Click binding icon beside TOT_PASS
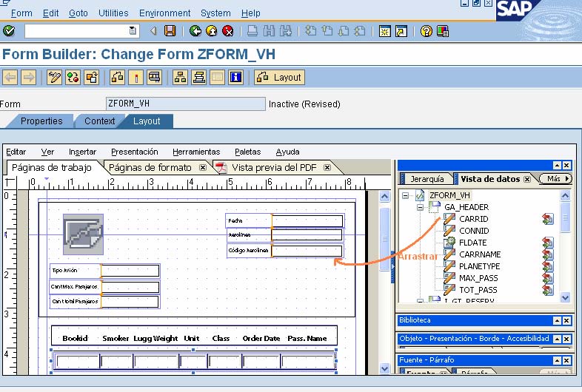 click(547, 290)
